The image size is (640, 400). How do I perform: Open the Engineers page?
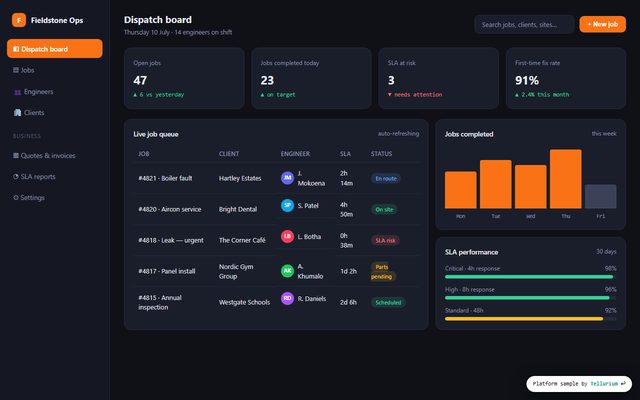click(55, 92)
